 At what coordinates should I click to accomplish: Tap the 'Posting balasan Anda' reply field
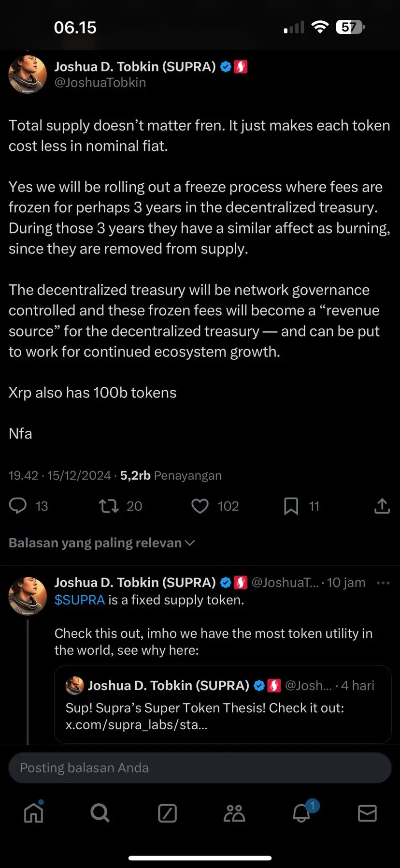(x=200, y=768)
